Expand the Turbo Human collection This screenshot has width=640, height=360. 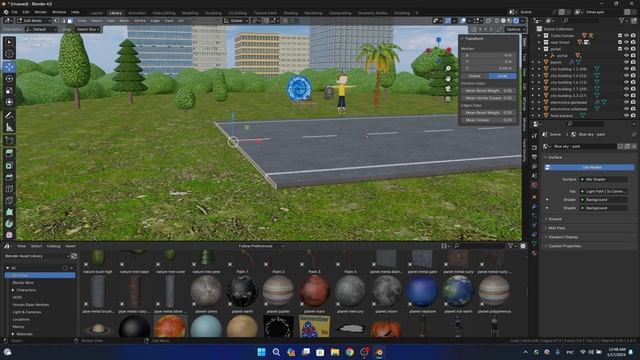pyautogui.click(x=539, y=36)
